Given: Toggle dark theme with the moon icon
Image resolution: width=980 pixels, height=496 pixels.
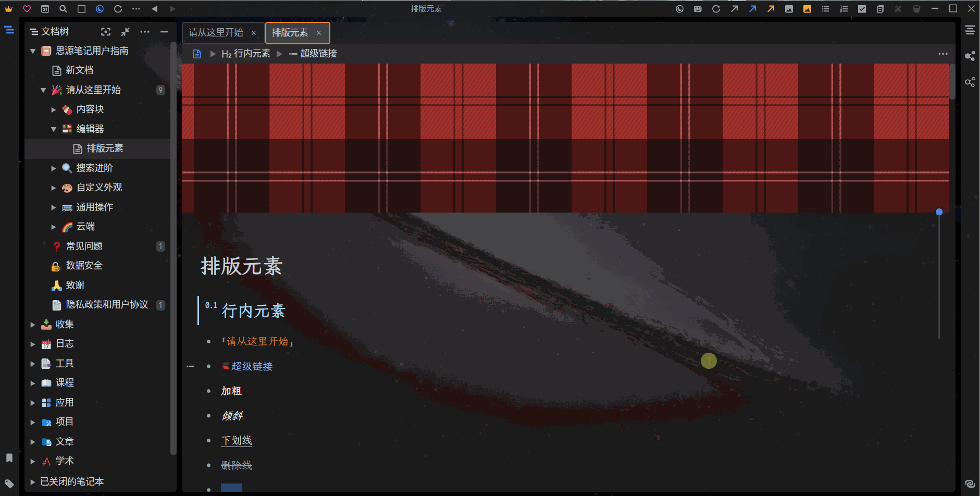Looking at the screenshot, I should [100, 8].
